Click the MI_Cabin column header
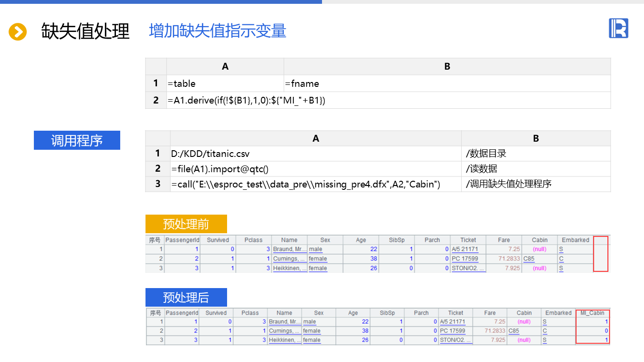 [592, 313]
